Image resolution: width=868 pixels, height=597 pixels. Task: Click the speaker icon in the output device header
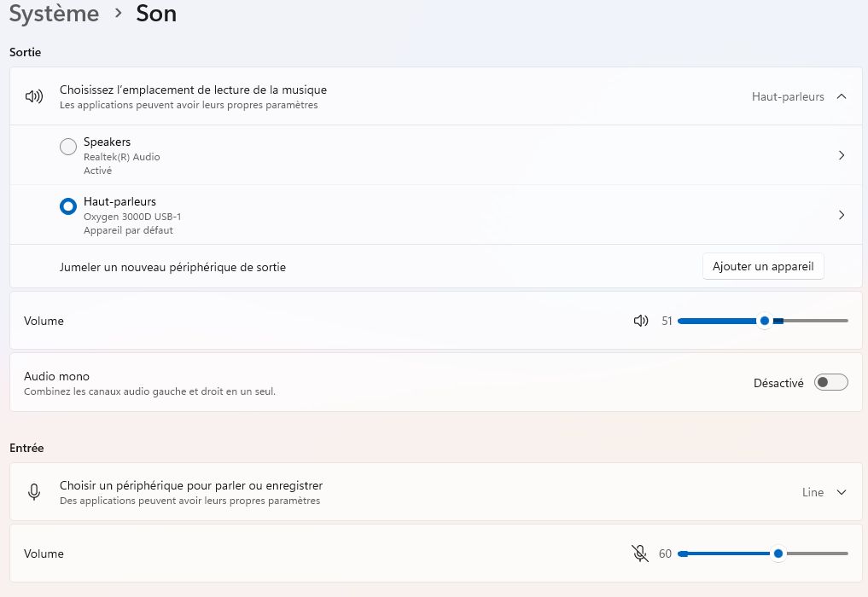point(34,96)
